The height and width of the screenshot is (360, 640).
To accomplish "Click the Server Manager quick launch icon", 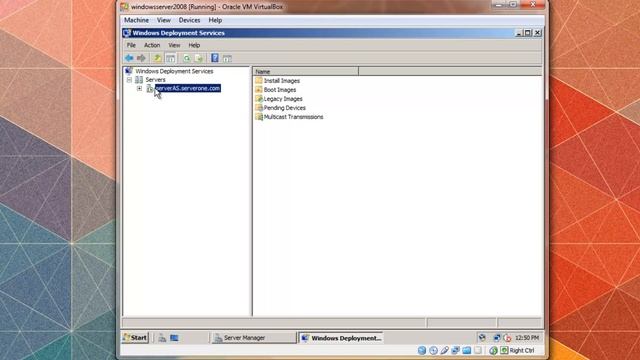I will tap(162, 338).
